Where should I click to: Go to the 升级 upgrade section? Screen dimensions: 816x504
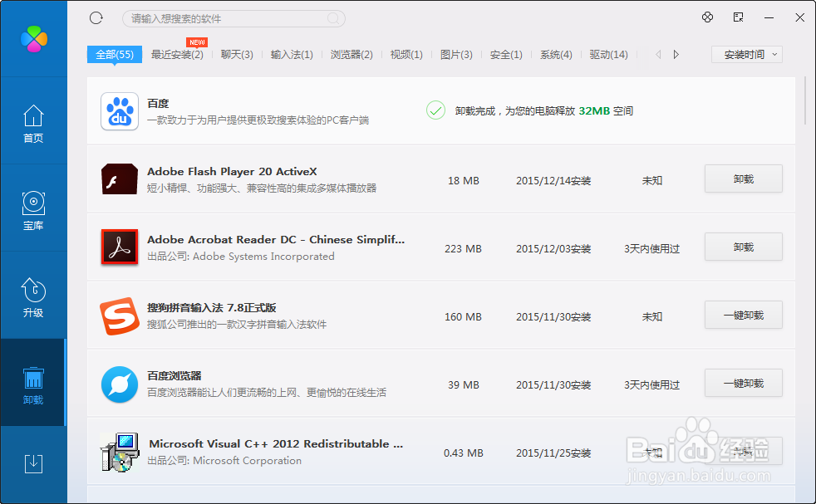pyautogui.click(x=33, y=297)
